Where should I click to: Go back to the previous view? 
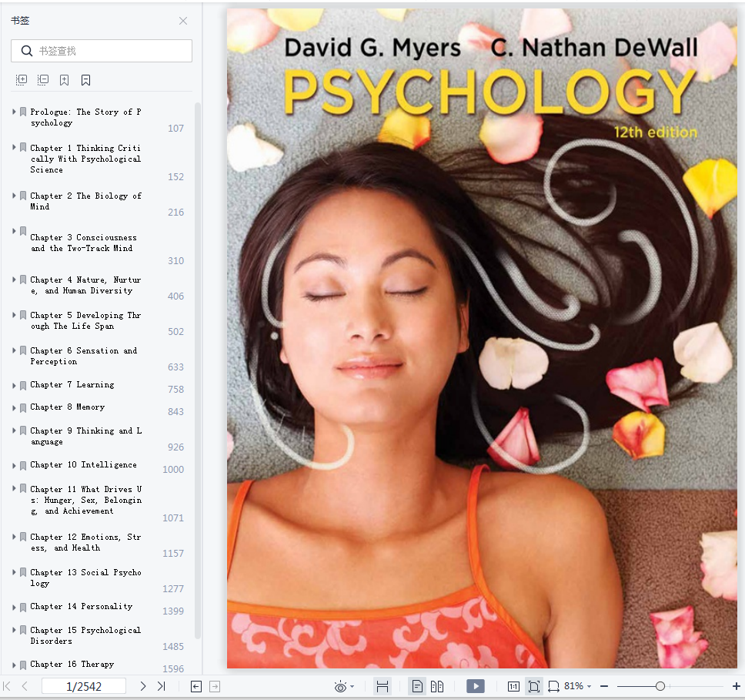(196, 686)
